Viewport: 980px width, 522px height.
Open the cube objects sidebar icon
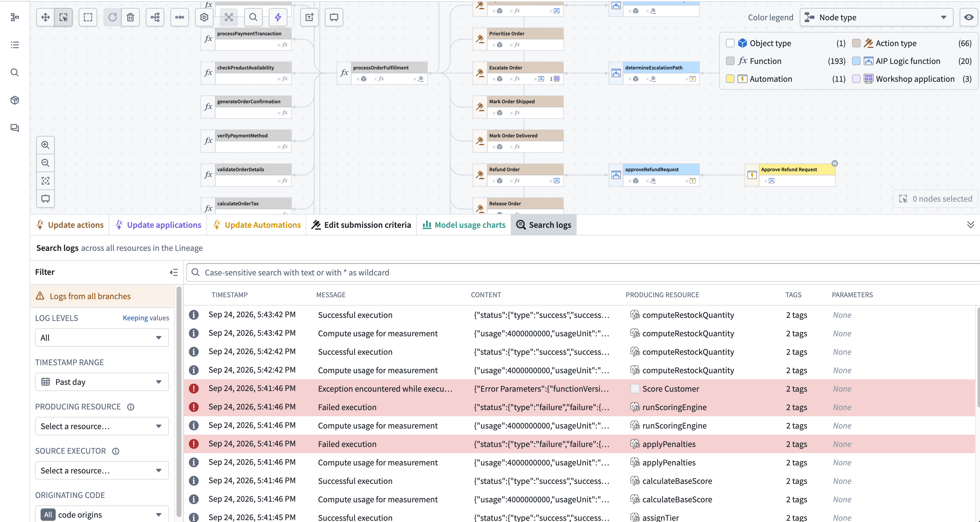point(15,100)
